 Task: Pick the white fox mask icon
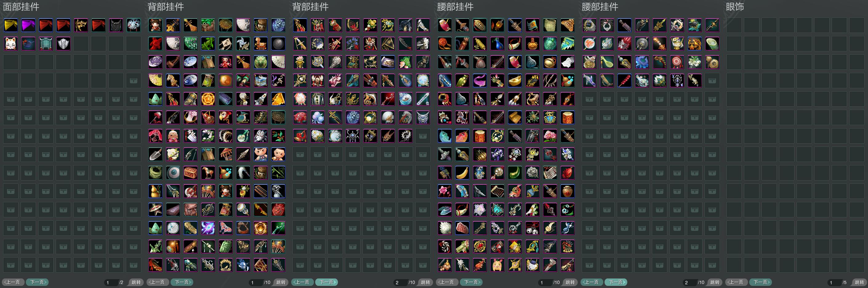[x=11, y=44]
